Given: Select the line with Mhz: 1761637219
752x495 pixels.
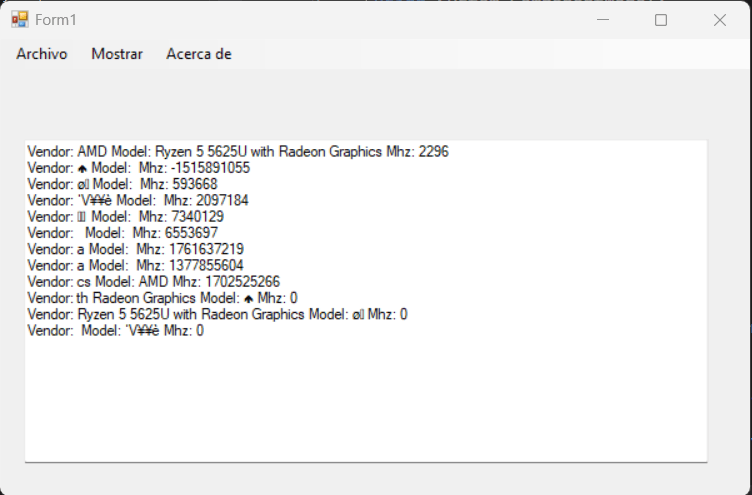Looking at the screenshot, I should (x=136, y=249).
